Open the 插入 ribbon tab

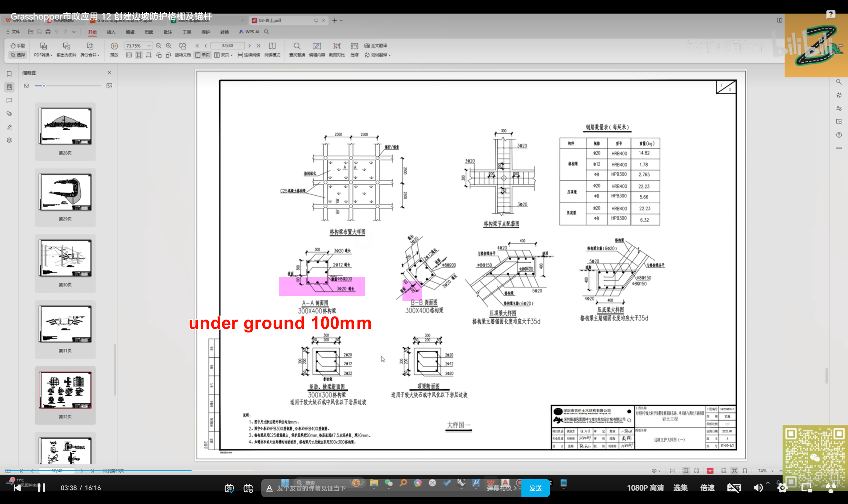click(x=111, y=32)
